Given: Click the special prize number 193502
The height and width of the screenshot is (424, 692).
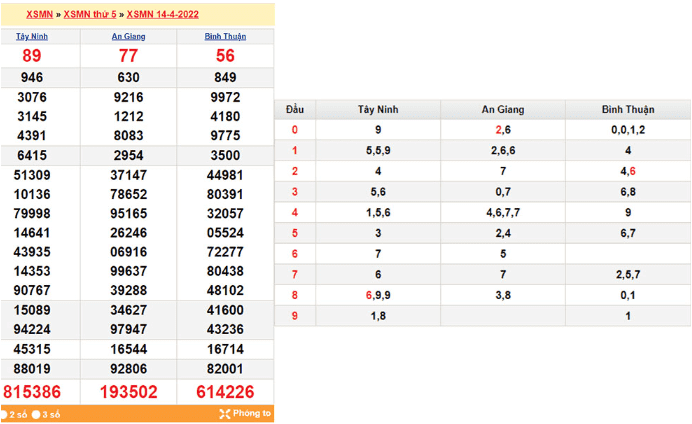Looking at the screenshot, I should pos(128,391).
